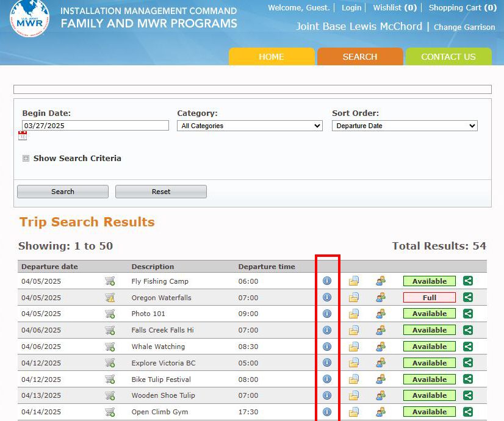This screenshot has height=421, width=504.
Task: Open folder icon for Whale Watching trip
Action: click(x=353, y=347)
